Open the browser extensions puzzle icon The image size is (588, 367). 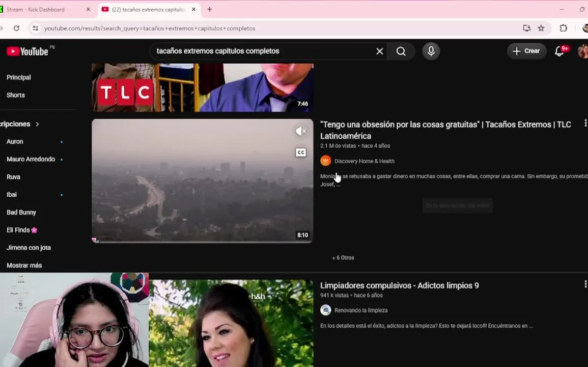click(563, 28)
